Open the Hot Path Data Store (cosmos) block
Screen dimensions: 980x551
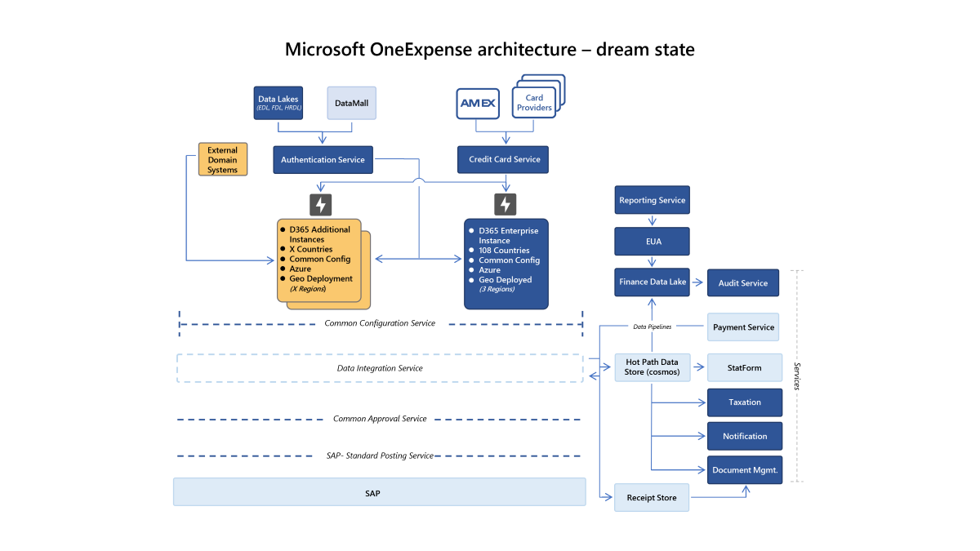click(x=652, y=367)
